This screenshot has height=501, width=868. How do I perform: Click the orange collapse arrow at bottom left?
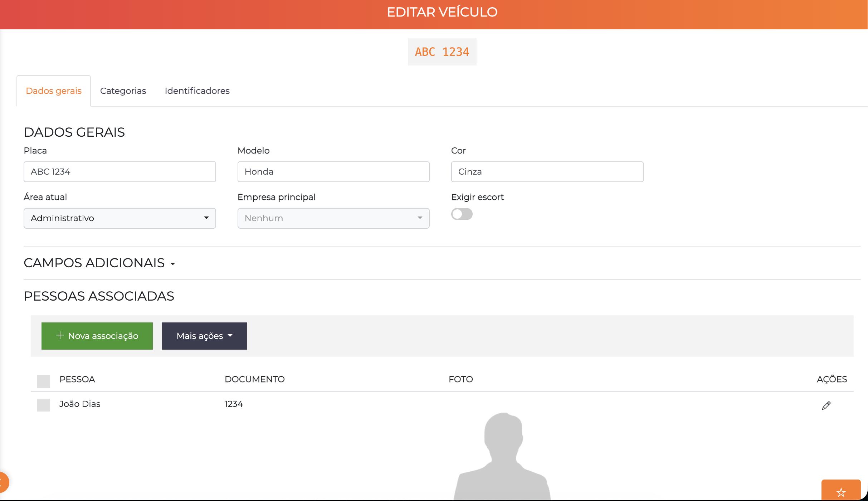coord(3,482)
